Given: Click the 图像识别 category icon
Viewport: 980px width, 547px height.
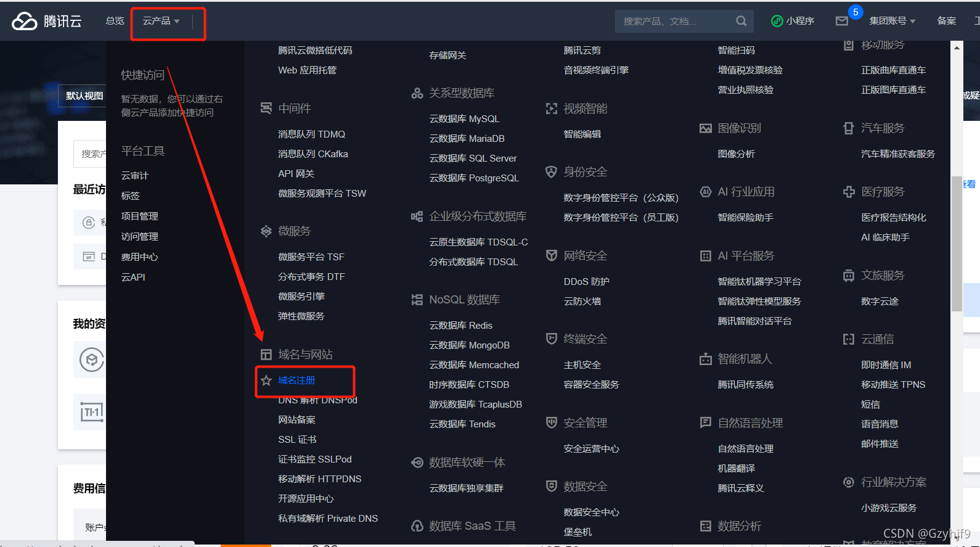Looking at the screenshot, I should 706,128.
